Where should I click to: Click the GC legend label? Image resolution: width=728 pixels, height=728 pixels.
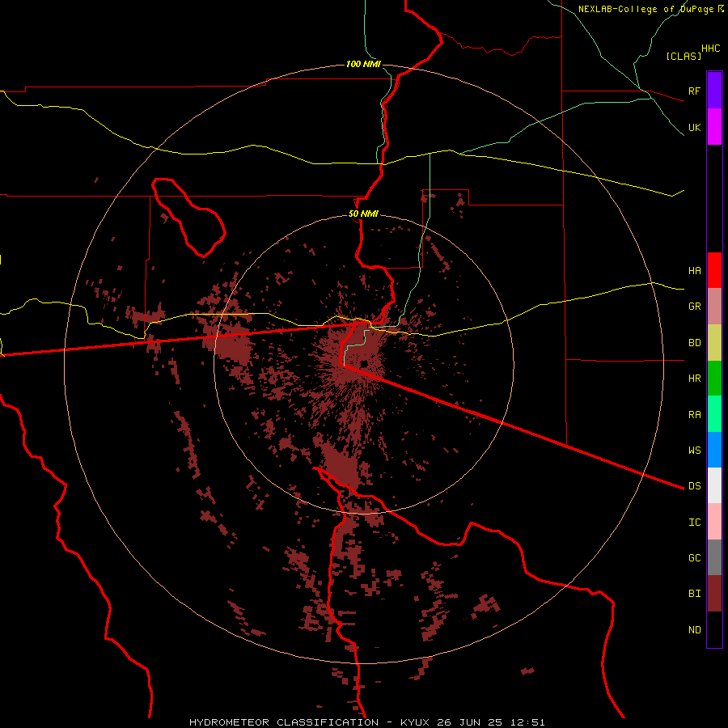[694, 558]
